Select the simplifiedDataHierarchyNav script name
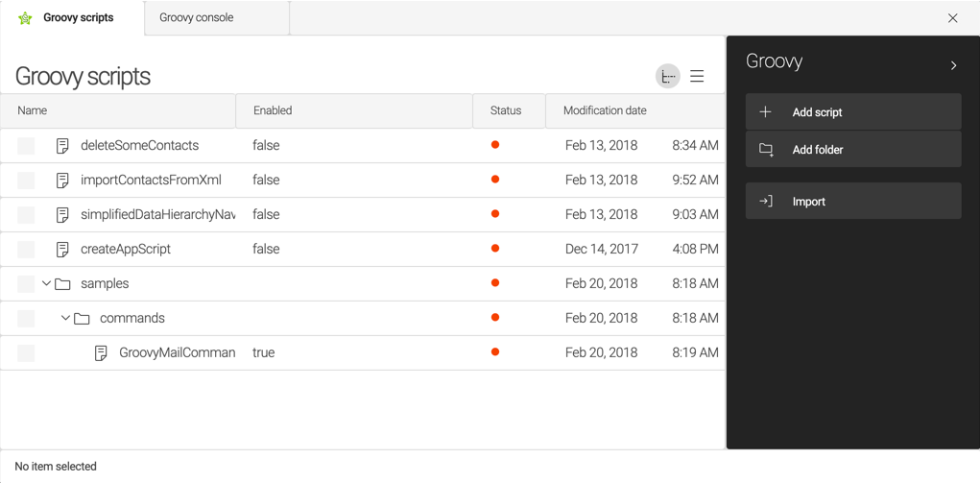Screen dimensions: 980x483 click(157, 214)
